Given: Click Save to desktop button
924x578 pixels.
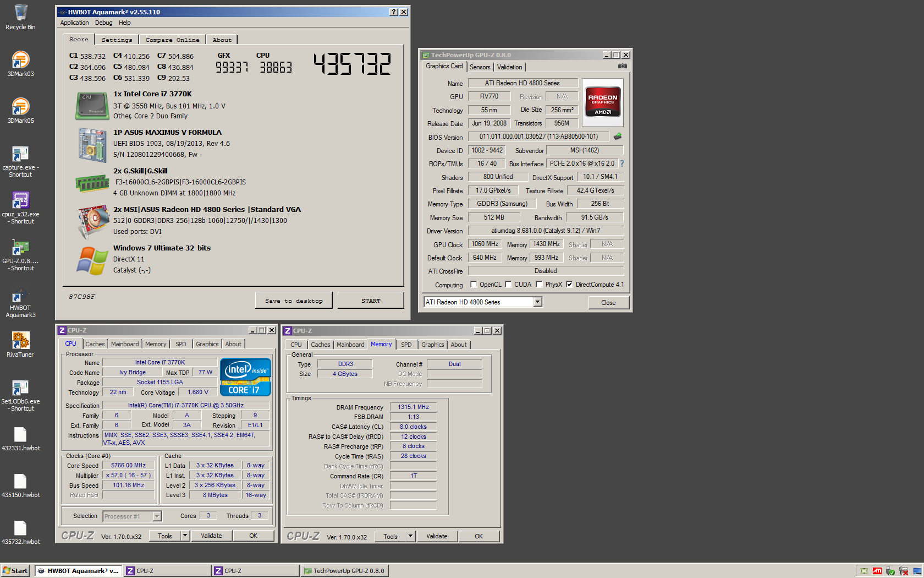Looking at the screenshot, I should [294, 301].
